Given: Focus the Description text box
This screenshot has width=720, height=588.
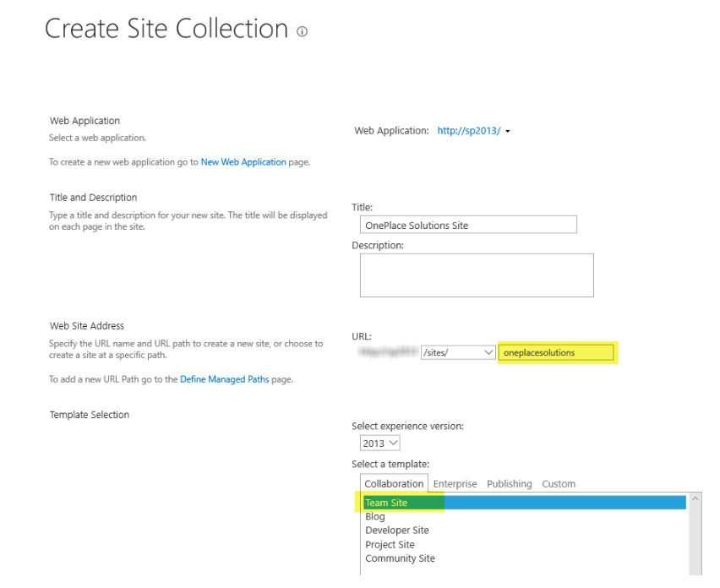Looking at the screenshot, I should (x=477, y=275).
